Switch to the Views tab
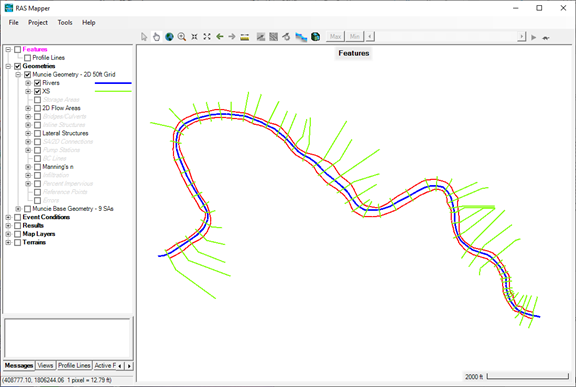Image resolution: width=576 pixels, height=387 pixels. (x=45, y=366)
